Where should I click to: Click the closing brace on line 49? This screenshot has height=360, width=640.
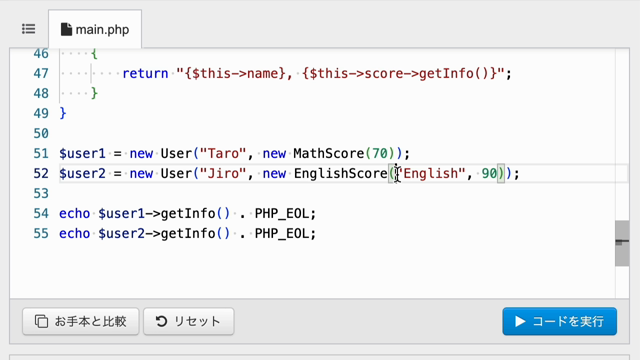click(x=63, y=113)
